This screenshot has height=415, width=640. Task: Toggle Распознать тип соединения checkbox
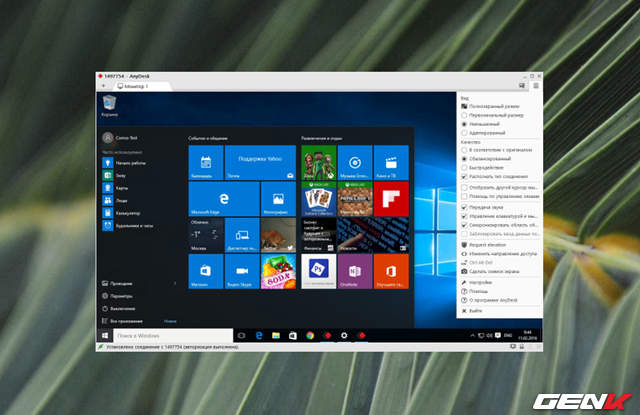[x=494, y=177]
